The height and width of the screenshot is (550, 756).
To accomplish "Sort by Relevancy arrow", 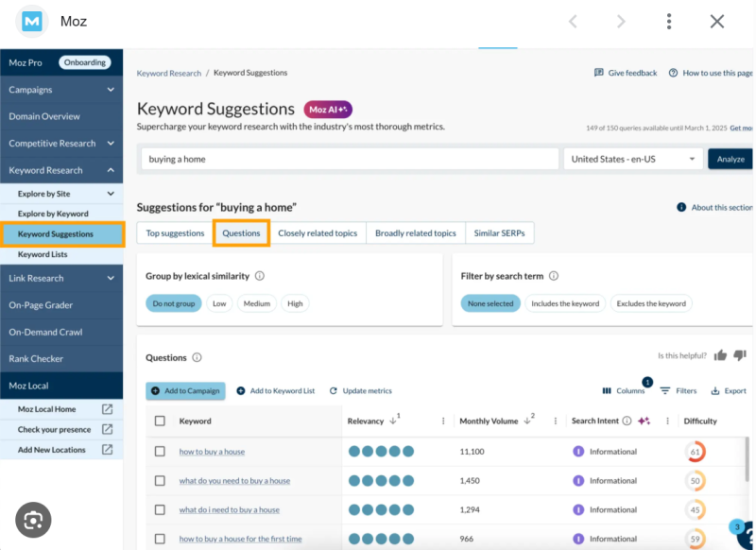I will pyautogui.click(x=393, y=421).
